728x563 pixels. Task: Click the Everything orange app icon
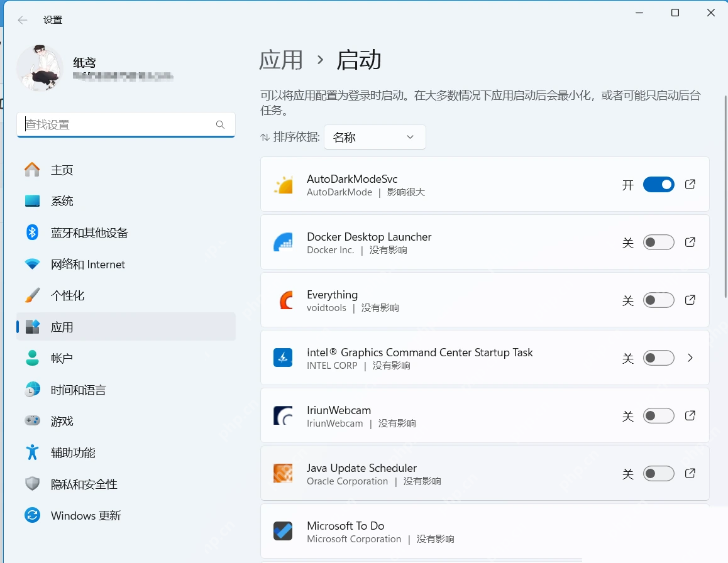[285, 300]
